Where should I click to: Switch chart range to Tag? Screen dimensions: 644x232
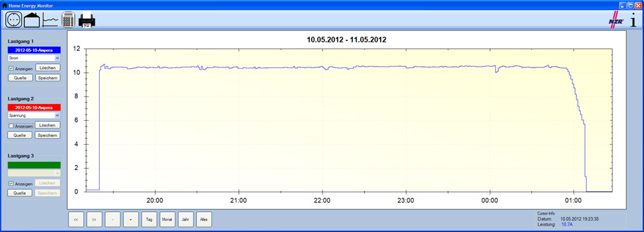(x=149, y=219)
